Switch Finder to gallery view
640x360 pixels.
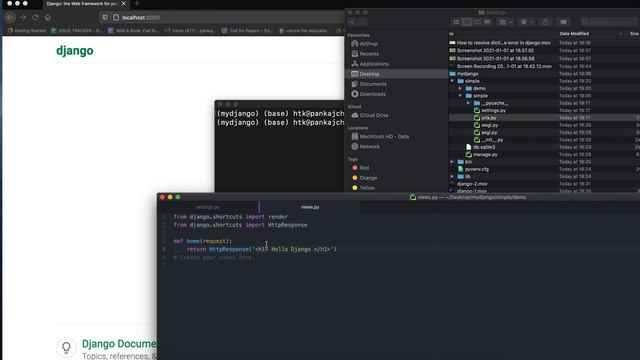[x=487, y=22]
